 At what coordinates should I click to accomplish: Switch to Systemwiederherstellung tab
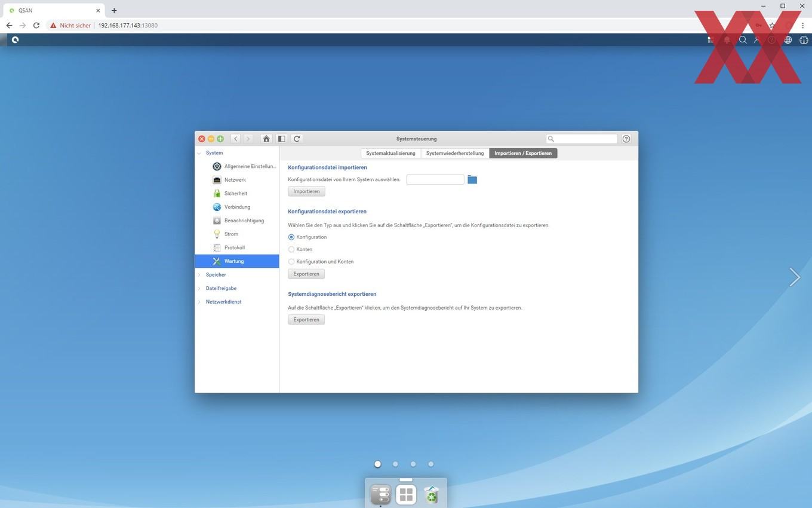455,153
